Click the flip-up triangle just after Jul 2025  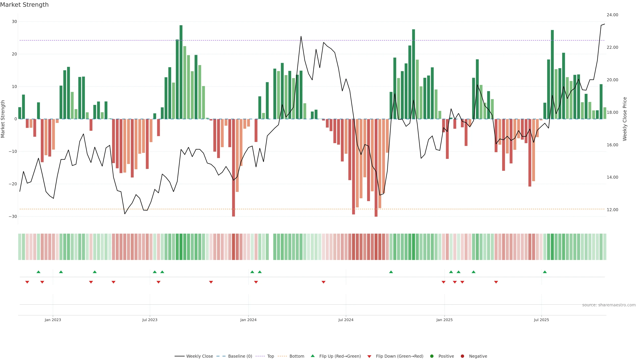coord(545,272)
